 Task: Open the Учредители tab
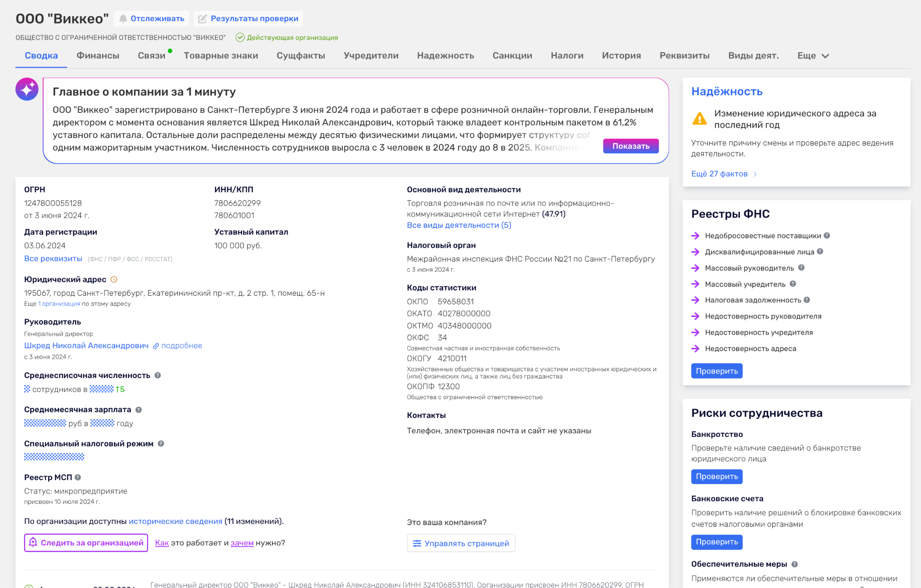point(371,56)
